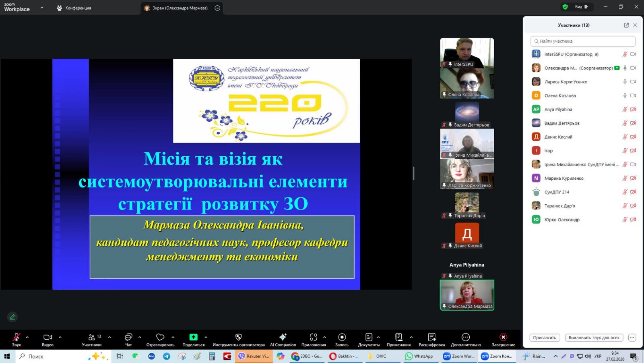
Task: Expand the arrow next to Участники
Action: (109, 337)
